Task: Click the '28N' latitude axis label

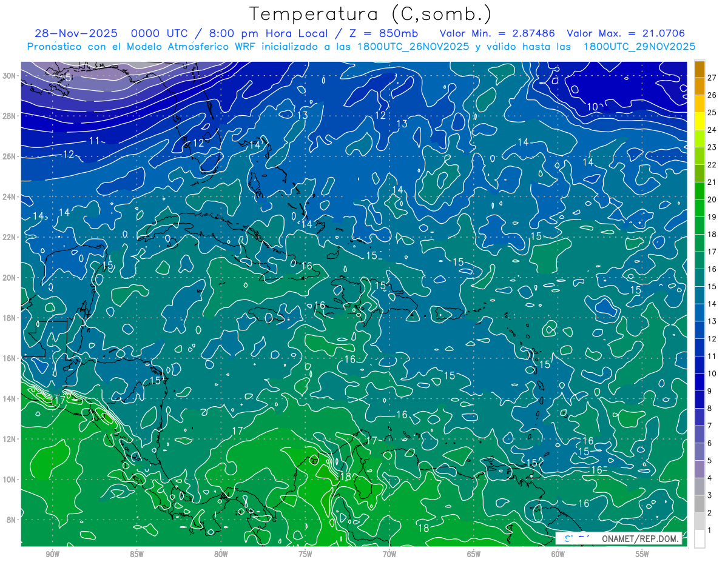Action: (x=10, y=116)
